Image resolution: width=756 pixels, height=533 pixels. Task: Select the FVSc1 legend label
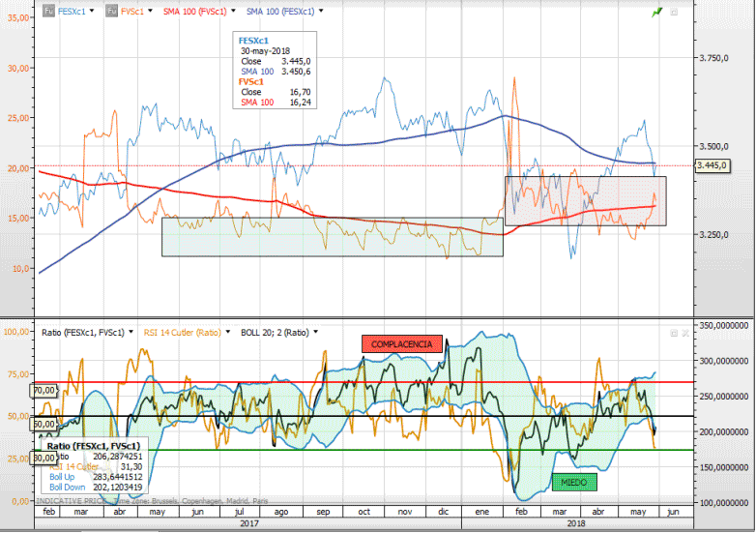click(x=132, y=11)
